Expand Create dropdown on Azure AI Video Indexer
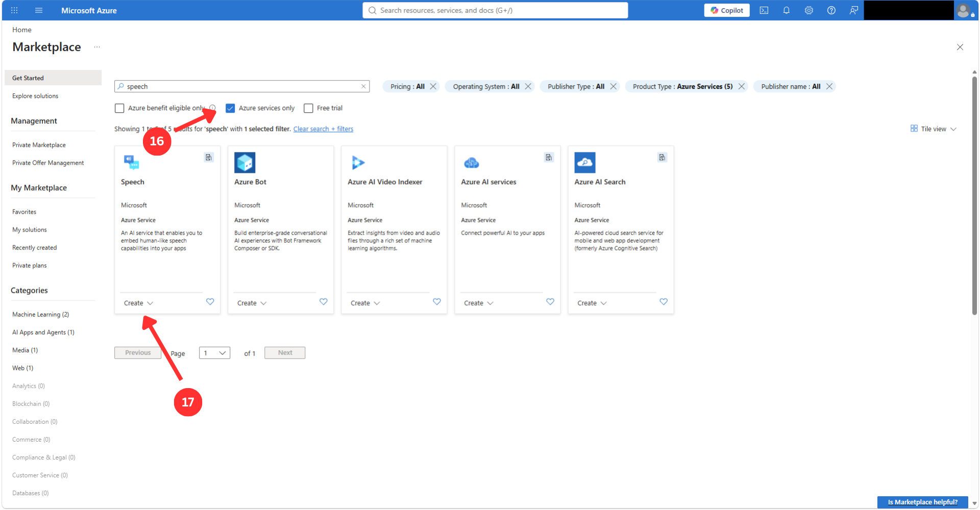Image resolution: width=980 pixels, height=510 pixels. [365, 303]
